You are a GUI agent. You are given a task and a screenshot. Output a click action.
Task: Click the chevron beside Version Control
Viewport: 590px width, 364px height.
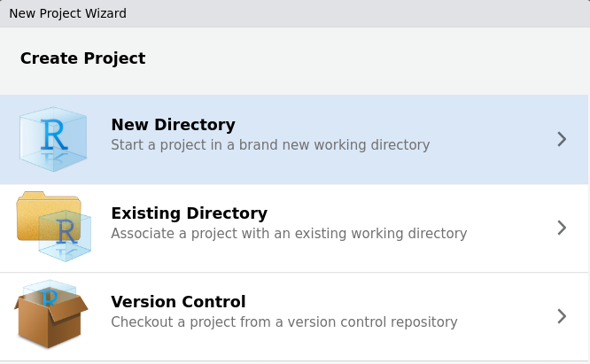coord(562,316)
